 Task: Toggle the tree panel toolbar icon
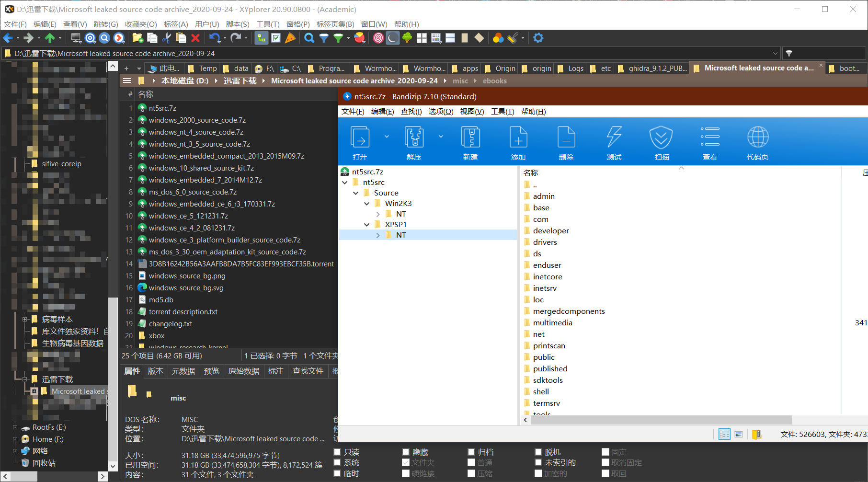(x=261, y=38)
